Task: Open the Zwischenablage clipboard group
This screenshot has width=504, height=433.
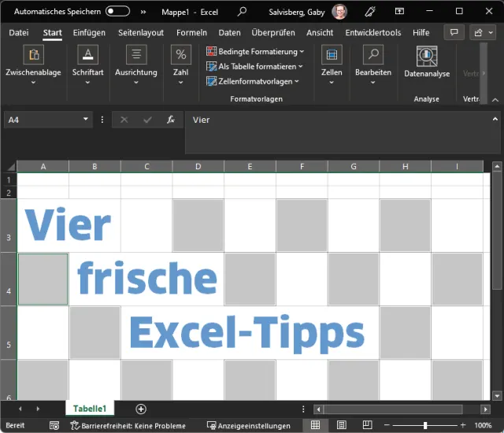Action: [33, 63]
